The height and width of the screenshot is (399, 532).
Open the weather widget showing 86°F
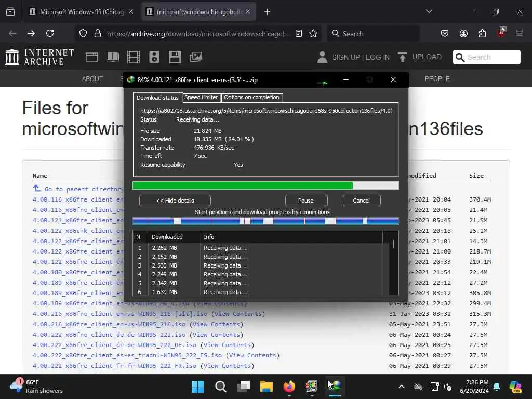tap(37, 387)
